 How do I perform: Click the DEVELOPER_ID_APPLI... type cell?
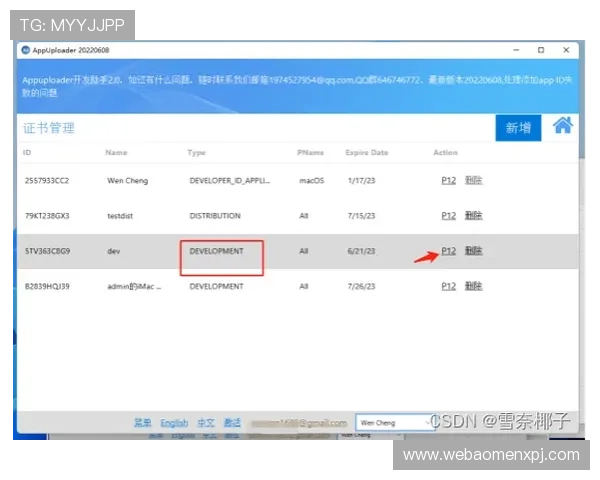tap(230, 180)
